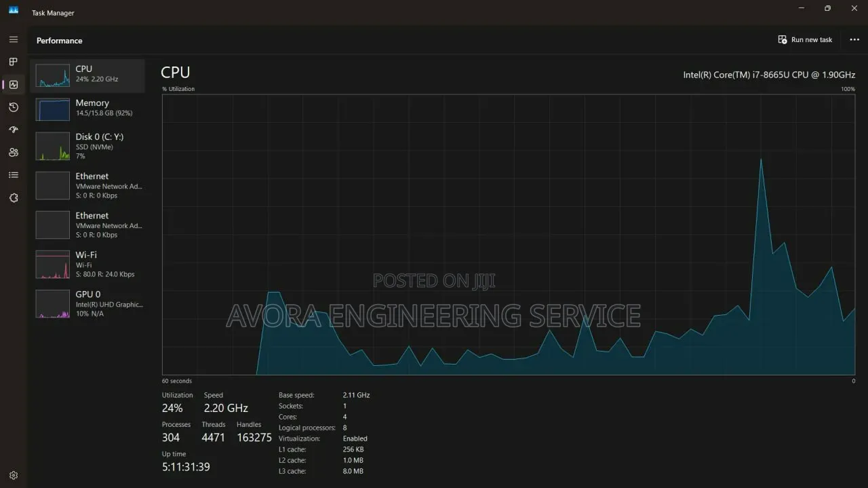Click the Speed 2.20 GHz value
Viewport: 868px width, 488px height.
click(226, 408)
